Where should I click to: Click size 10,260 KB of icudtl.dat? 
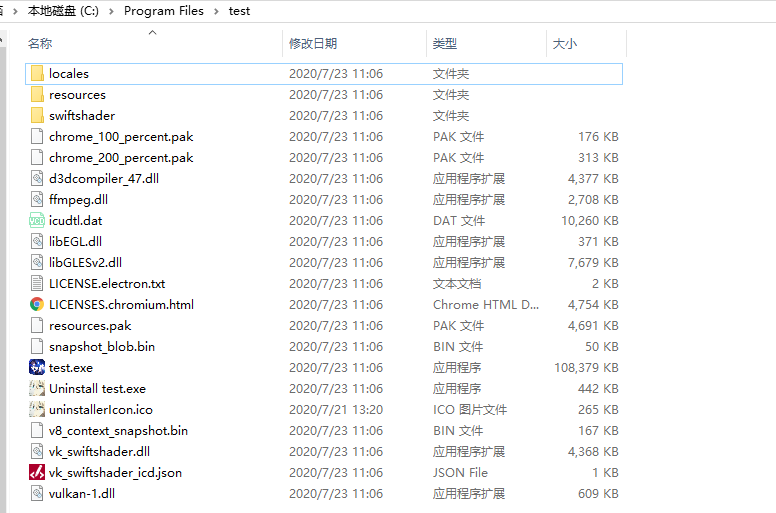click(x=590, y=221)
